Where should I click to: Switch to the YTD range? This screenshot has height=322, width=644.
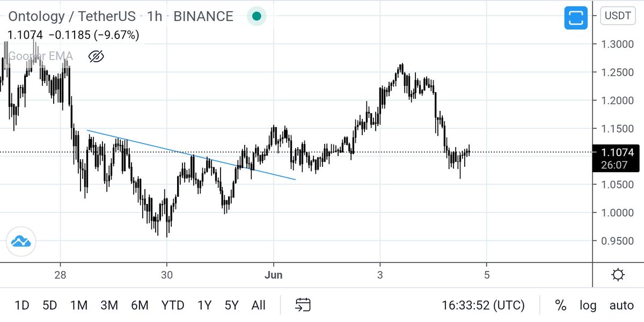[172, 305]
